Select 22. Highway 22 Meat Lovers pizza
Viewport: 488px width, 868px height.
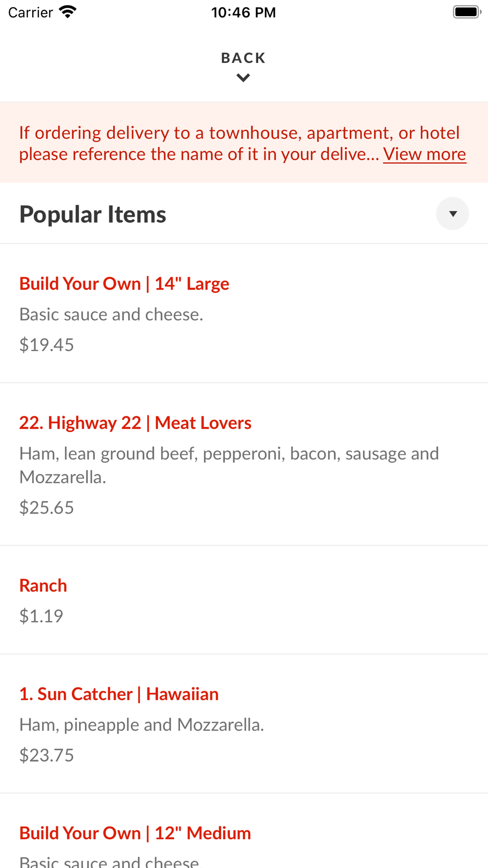135,423
